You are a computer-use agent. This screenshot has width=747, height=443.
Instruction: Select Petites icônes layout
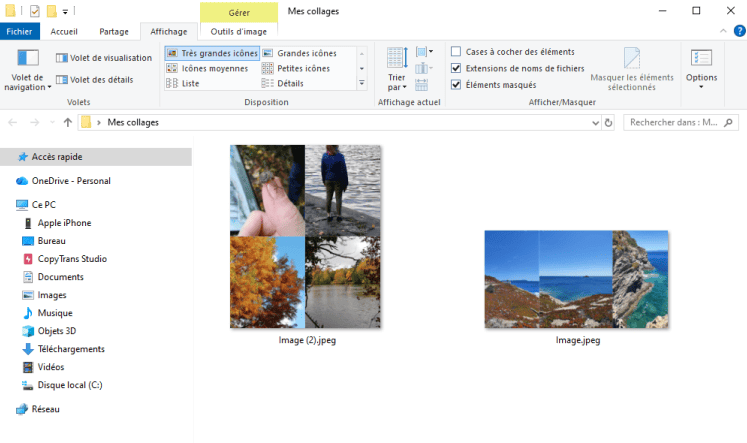pos(296,68)
